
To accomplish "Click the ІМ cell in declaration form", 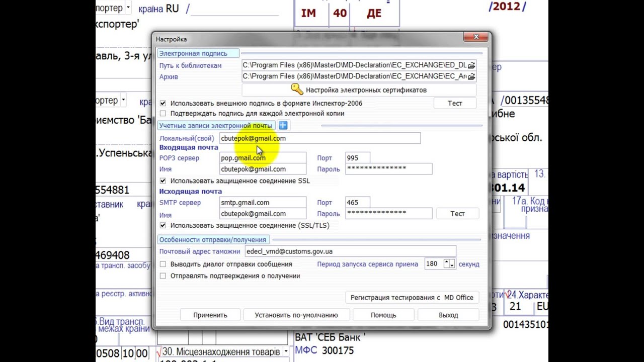I will click(x=308, y=14).
